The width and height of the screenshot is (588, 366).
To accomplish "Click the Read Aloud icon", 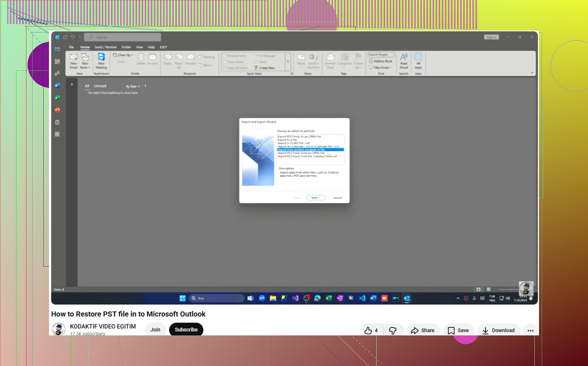I will pyautogui.click(x=404, y=61).
